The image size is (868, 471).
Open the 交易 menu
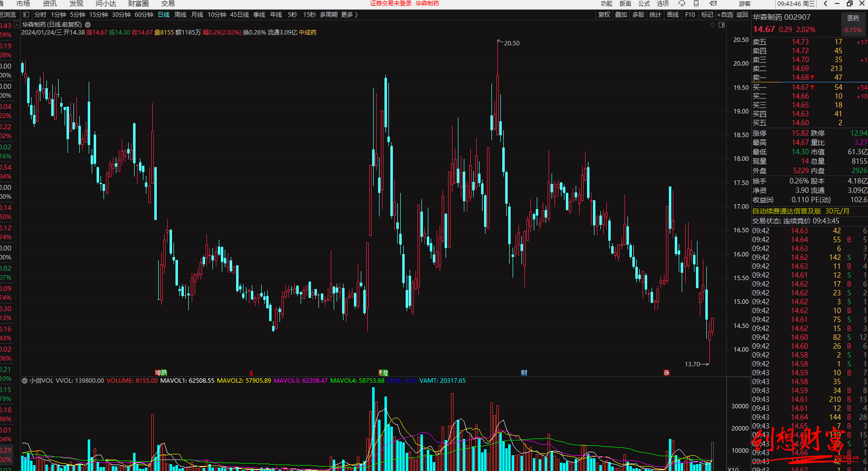click(x=168, y=3)
